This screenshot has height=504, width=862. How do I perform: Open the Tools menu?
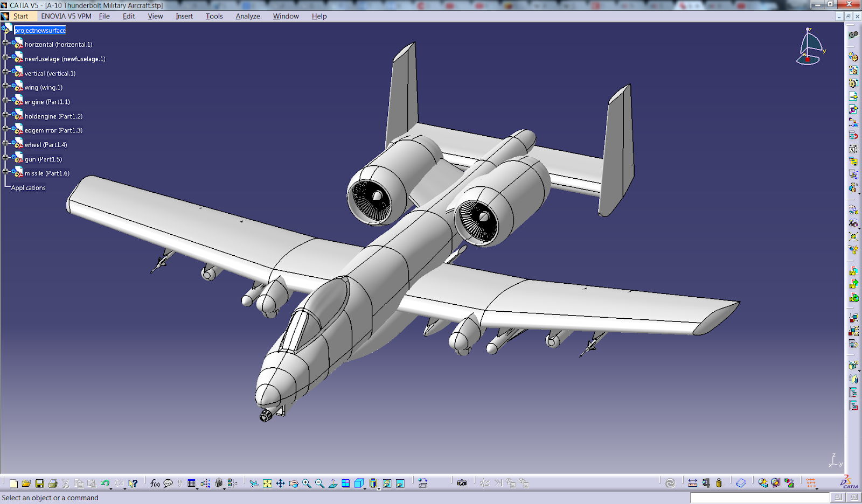214,16
